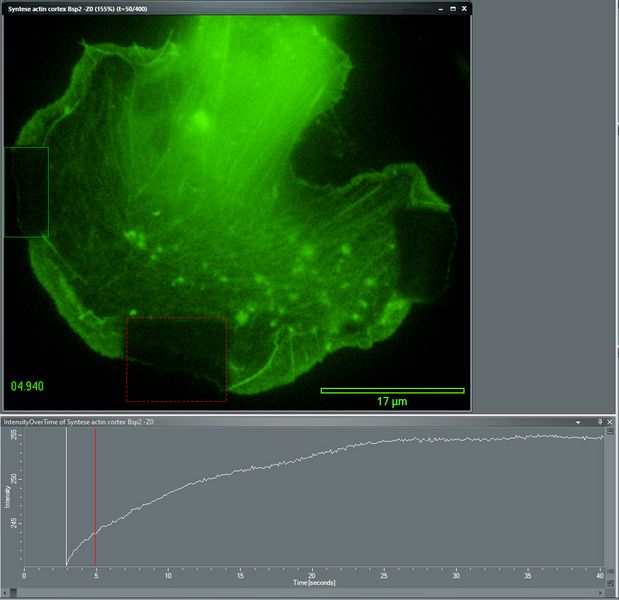Click the horizontal scrollbar thumb below the graph
The height and width of the screenshot is (600, 619).
[13, 592]
